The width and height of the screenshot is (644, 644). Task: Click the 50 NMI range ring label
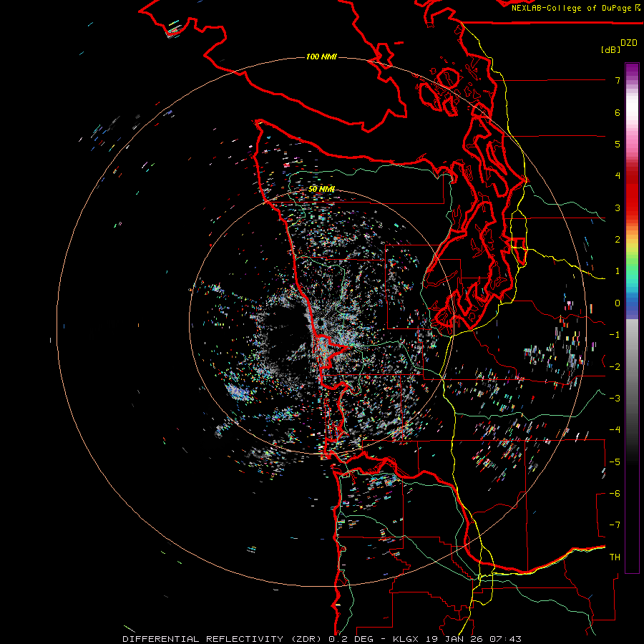(321, 189)
